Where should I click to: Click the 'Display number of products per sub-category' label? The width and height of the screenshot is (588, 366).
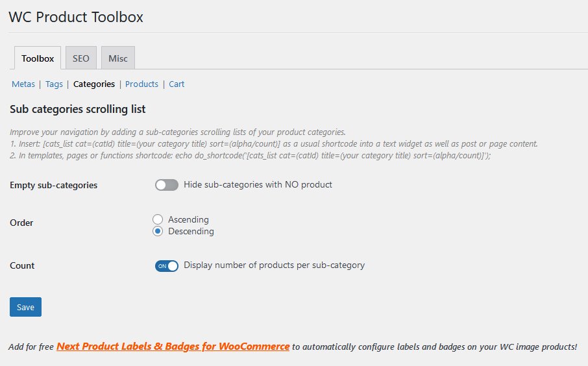[x=274, y=265]
